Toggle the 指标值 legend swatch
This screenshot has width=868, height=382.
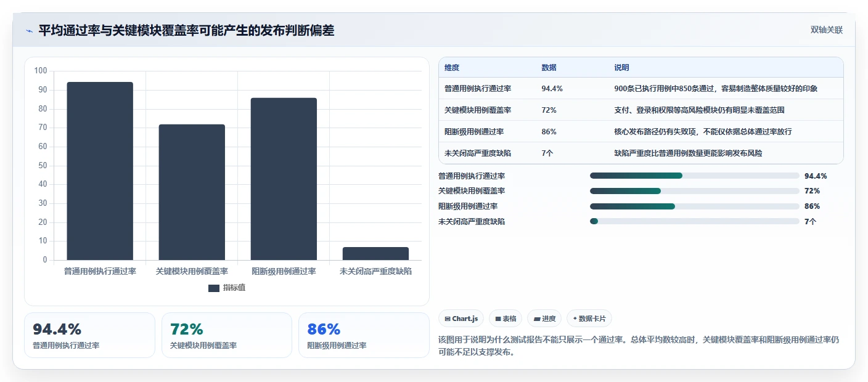click(214, 288)
